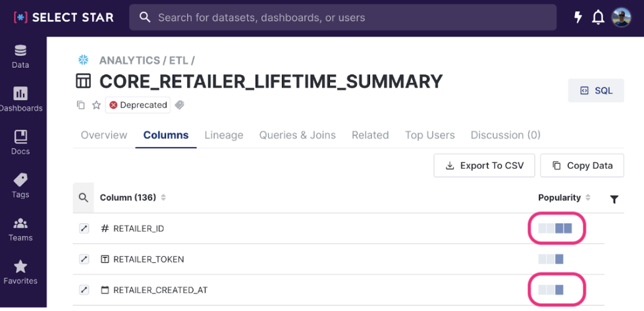Open the Data section in sidebar
This screenshot has height=311, width=644.
pyautogui.click(x=20, y=56)
